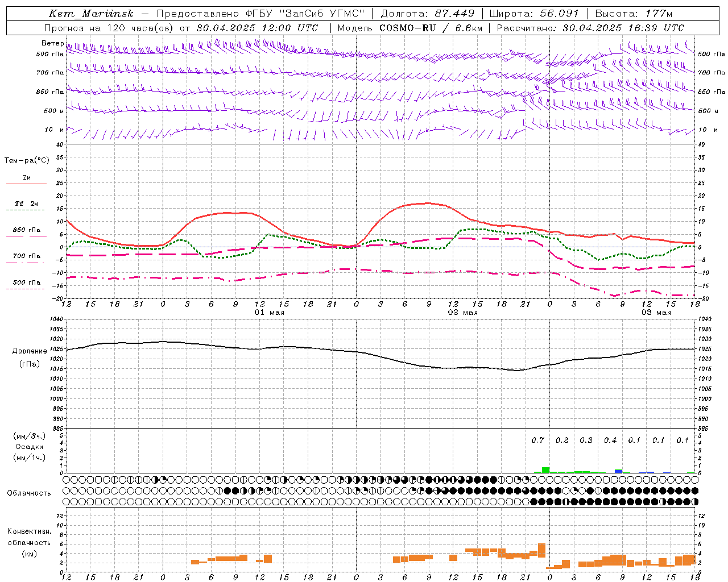Click the 'Высота: 177м' elevation text
Screen dimensions: 728x582
pos(634,14)
